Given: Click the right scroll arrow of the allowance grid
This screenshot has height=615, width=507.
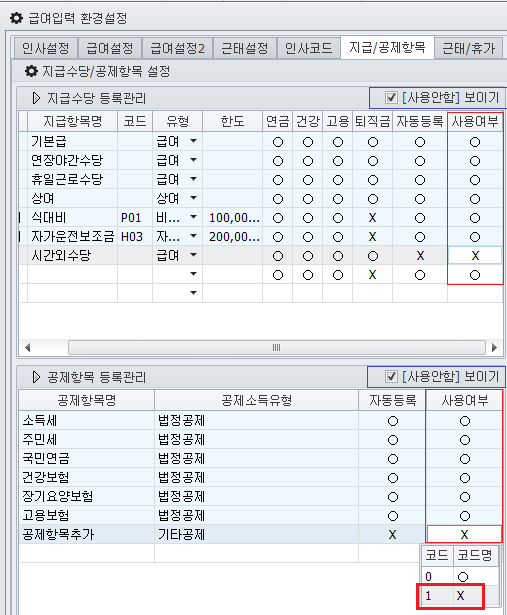Looking at the screenshot, I should [494, 348].
